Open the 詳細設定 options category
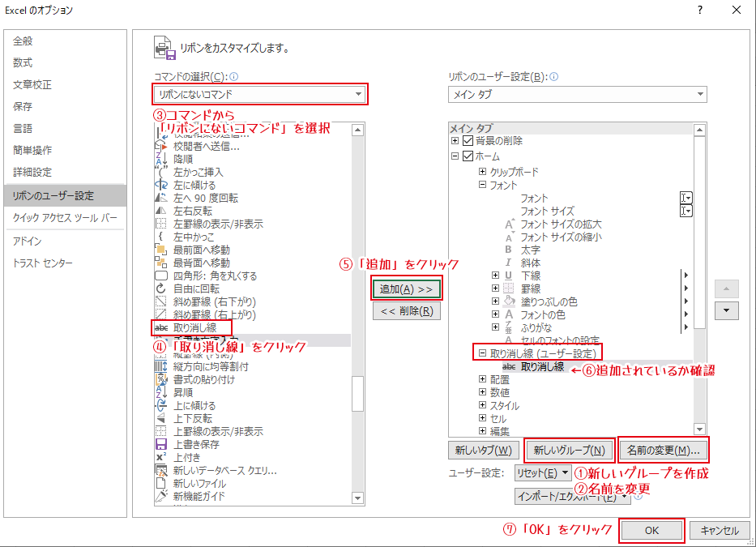The image size is (756, 547). (x=65, y=172)
